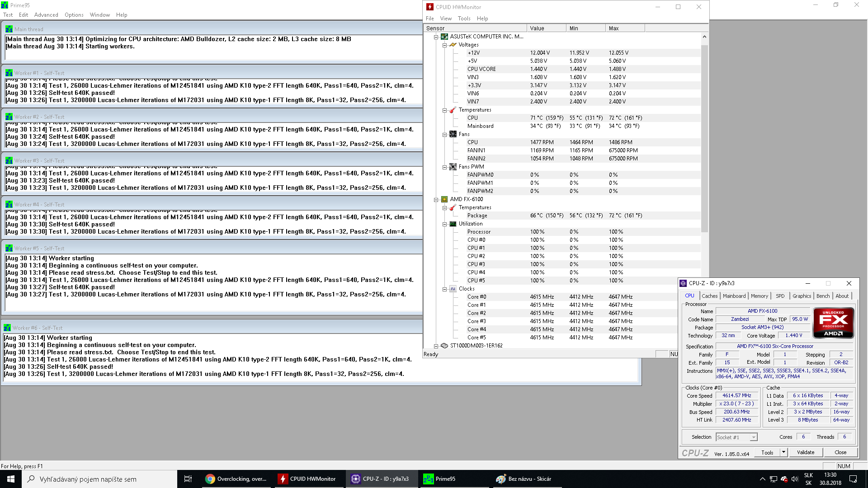Switch to the Mainboard tab in CPU-Z

point(734,296)
